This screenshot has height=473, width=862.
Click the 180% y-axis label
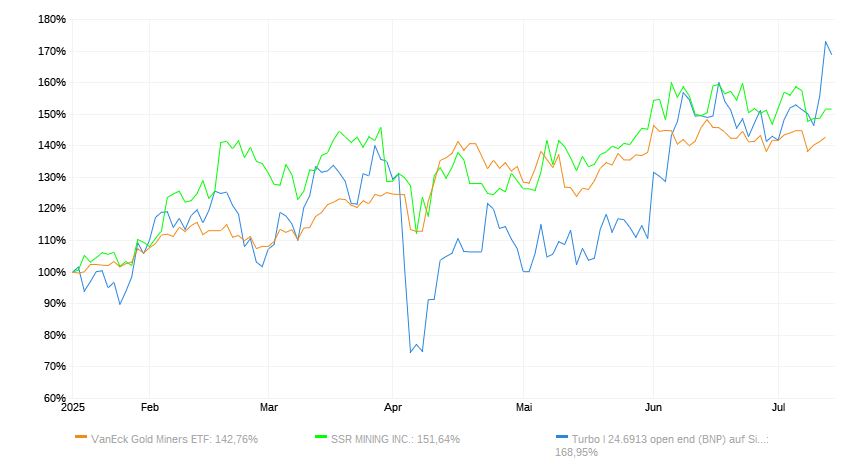(x=49, y=19)
